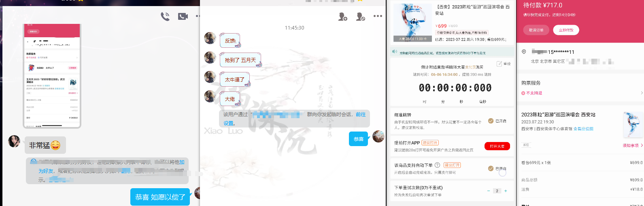Screen dimensions: 644x206
Task: Click the blue 恭喜 reply bubble
Action: [x=359, y=139]
